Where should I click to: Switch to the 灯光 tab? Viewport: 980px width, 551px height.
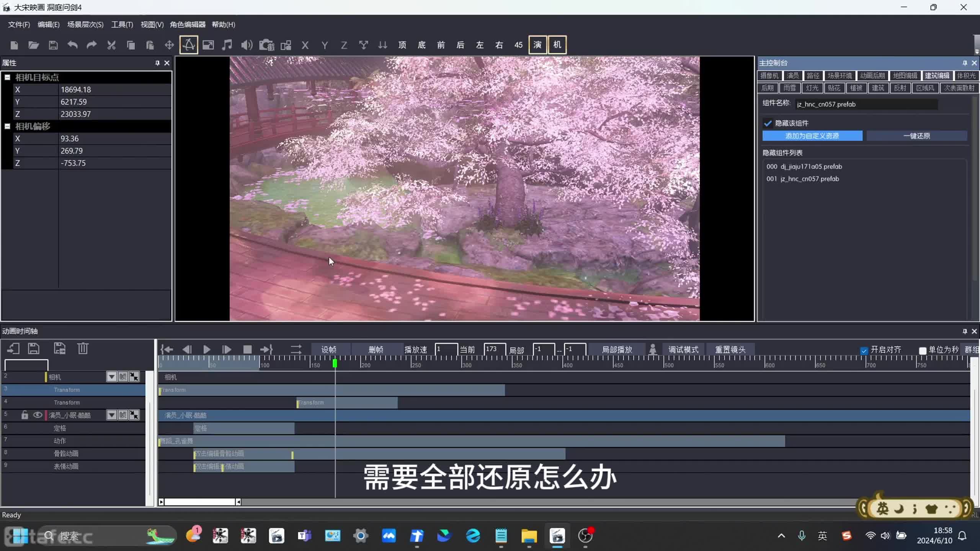pos(812,88)
